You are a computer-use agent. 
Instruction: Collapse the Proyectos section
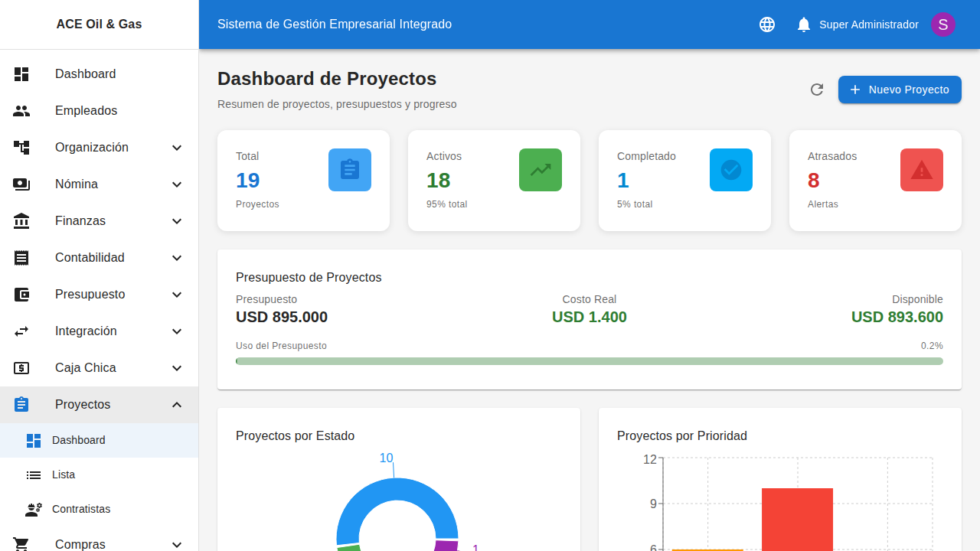pyautogui.click(x=98, y=404)
